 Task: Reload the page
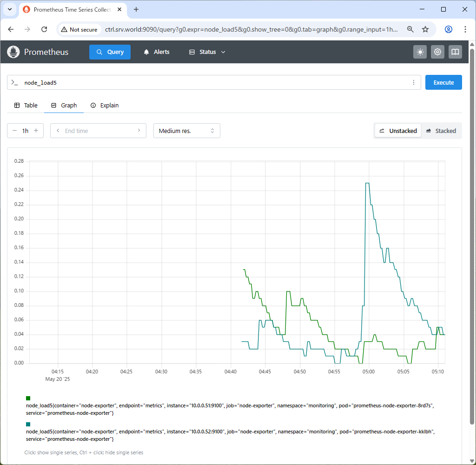[x=44, y=29]
